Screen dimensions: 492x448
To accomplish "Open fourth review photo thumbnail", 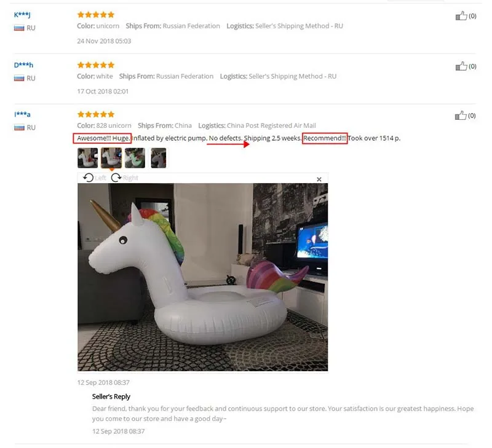I will 159,158.
